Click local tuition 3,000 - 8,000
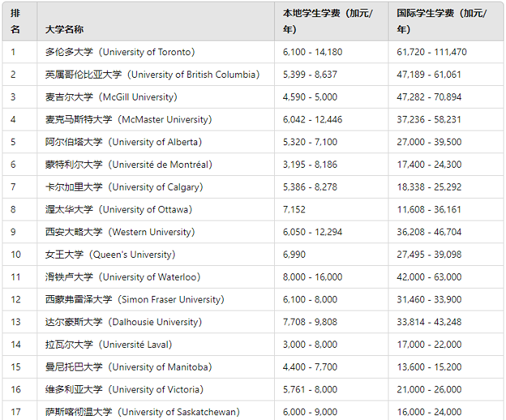 [310, 345]
